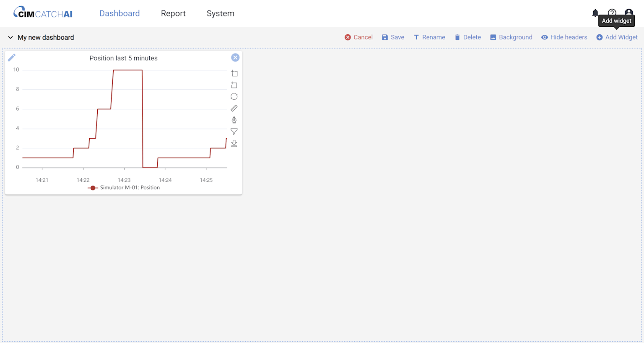Click the widget title "Position last 5 minutes"
The image size is (644, 343).
[124, 58]
